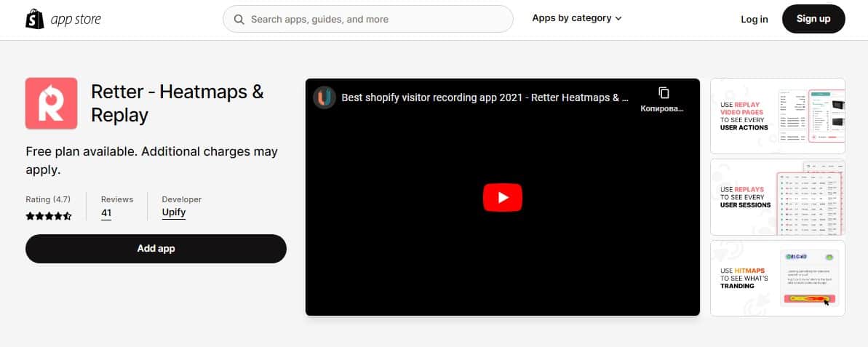Screen dimensions: 868x347
Task: Expand Apps by category dropdown
Action: click(577, 18)
